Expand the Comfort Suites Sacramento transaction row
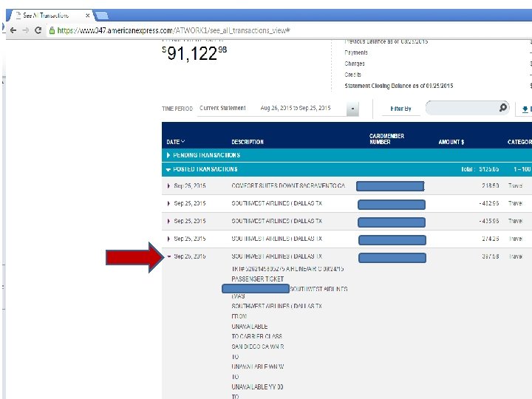532x399 pixels. [168, 186]
